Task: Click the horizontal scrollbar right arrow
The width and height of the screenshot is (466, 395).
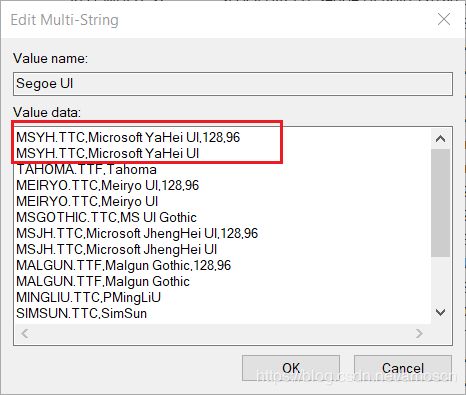Action: [x=419, y=333]
